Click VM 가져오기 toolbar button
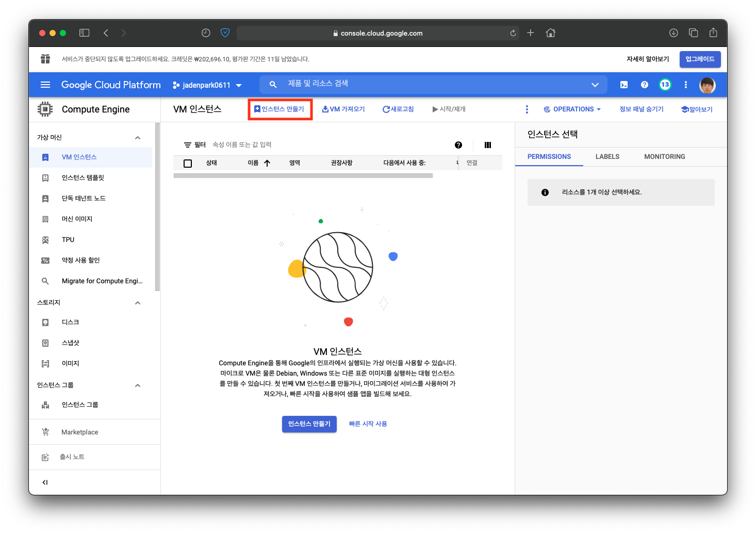 pos(343,109)
